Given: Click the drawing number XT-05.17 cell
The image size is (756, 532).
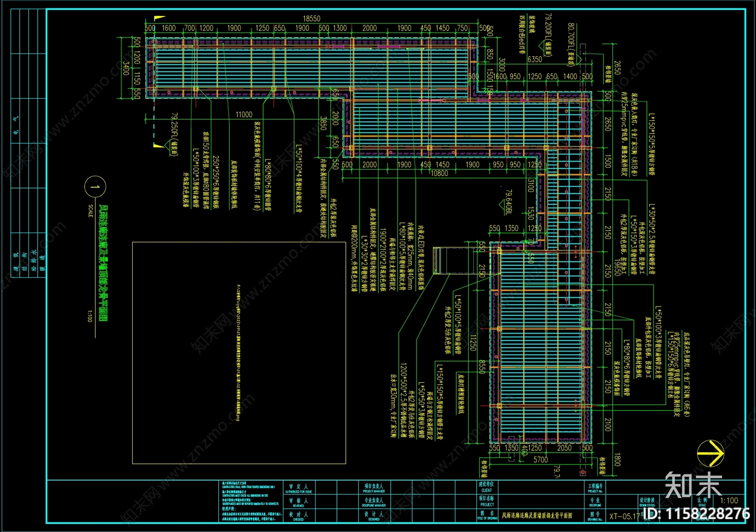Looking at the screenshot, I should [x=624, y=516].
